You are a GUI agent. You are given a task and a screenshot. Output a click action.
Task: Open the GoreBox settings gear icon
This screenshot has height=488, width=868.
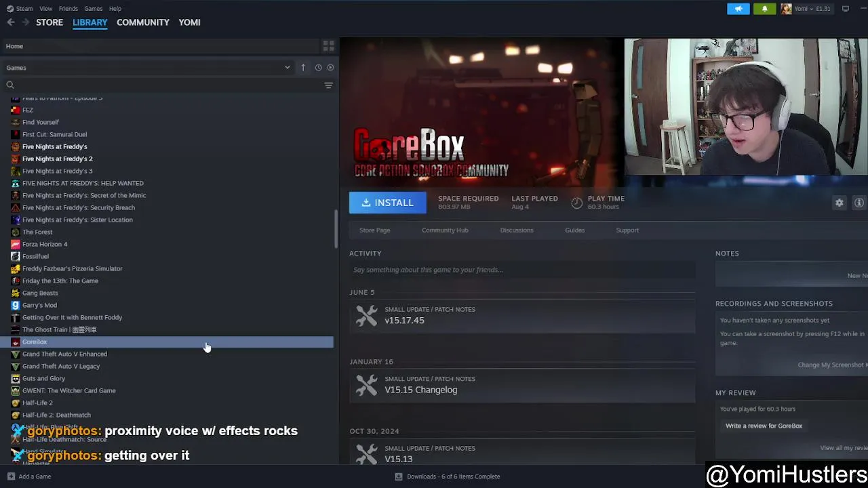(x=840, y=203)
